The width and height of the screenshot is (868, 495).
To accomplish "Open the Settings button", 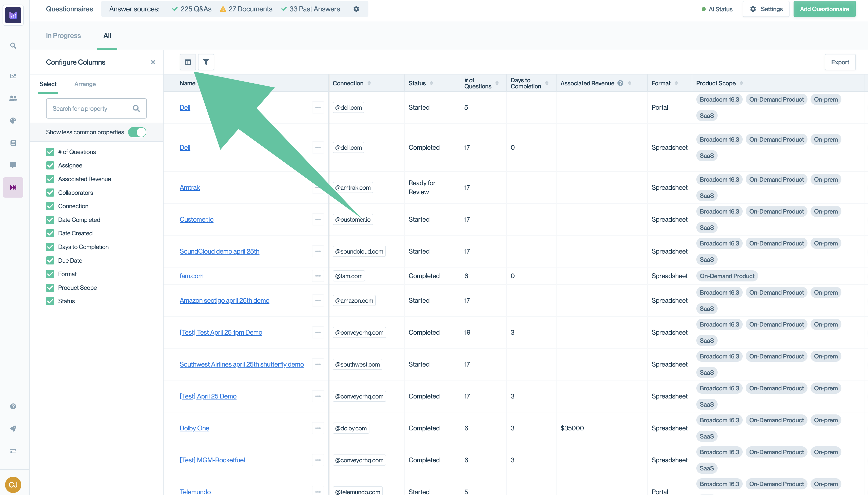I will click(x=766, y=9).
